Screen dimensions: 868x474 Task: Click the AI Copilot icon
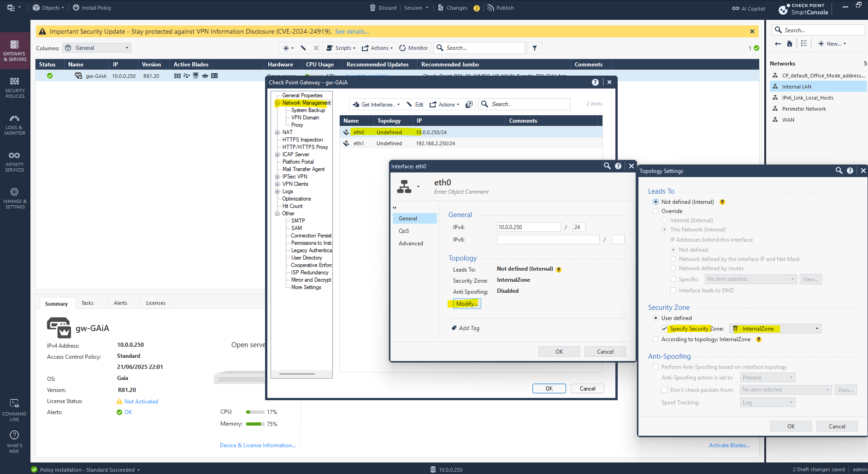(x=736, y=8)
